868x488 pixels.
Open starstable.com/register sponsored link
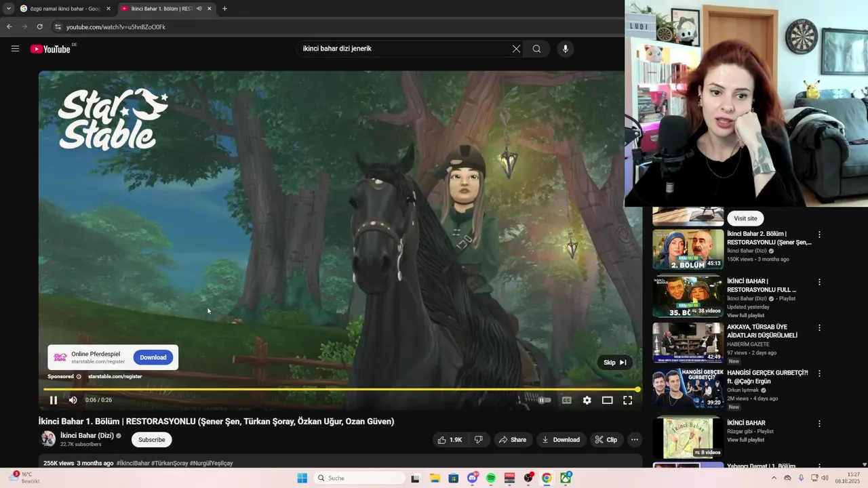115,376
